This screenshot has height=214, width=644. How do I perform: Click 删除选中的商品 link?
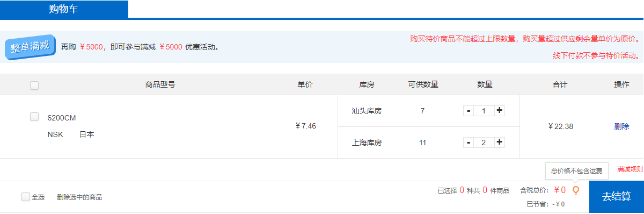(79, 197)
